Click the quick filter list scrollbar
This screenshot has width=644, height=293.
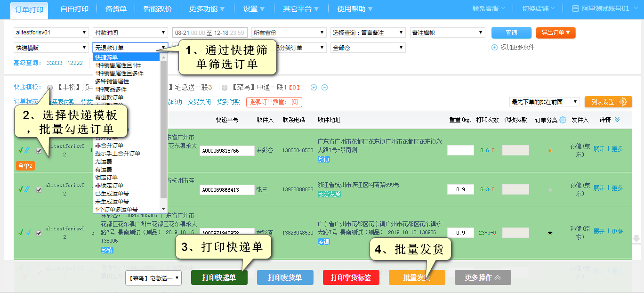pyautogui.click(x=163, y=127)
